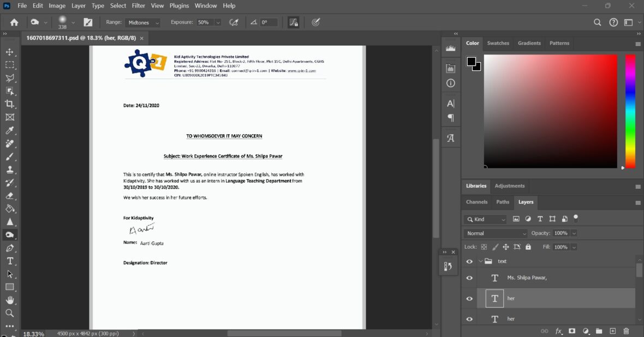Go to the Home screen button
The image size is (644, 337).
[x=14, y=22]
